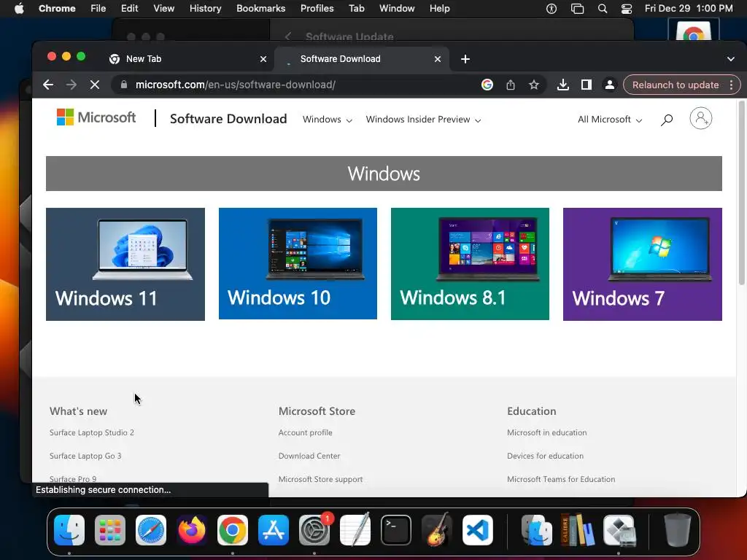
Task: Open tab search chevron in Chrome
Action: click(731, 59)
